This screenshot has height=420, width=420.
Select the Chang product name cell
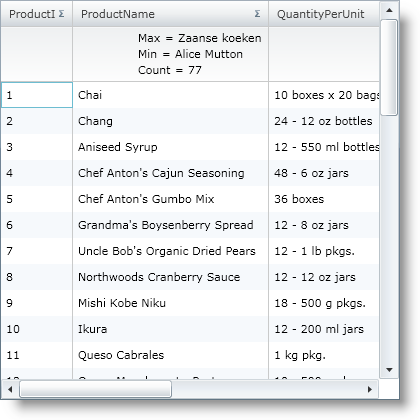(x=171, y=121)
